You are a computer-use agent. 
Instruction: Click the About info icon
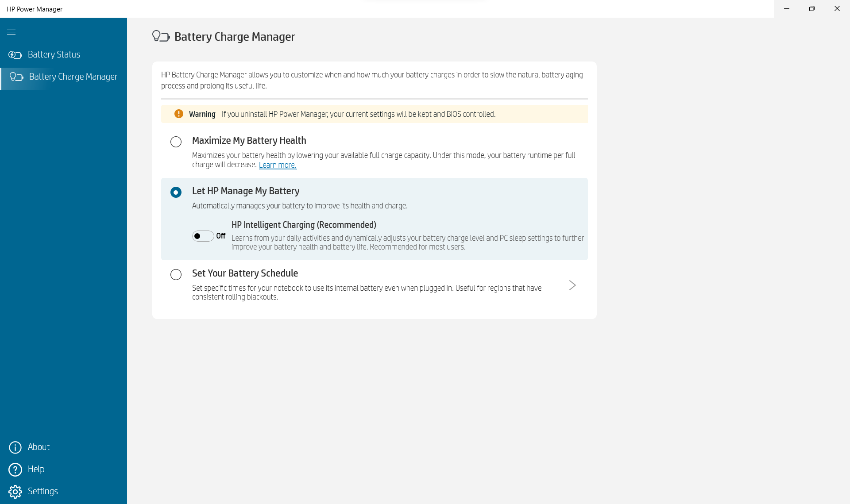click(x=15, y=447)
